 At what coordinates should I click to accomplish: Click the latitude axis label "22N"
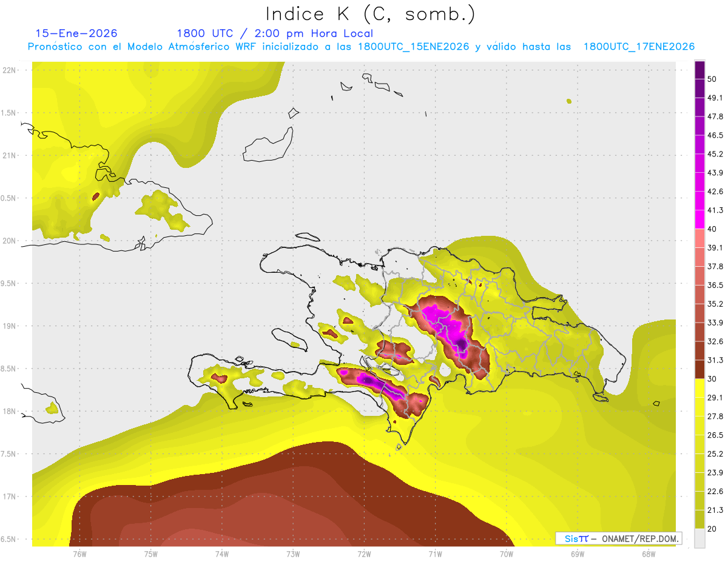point(9,70)
